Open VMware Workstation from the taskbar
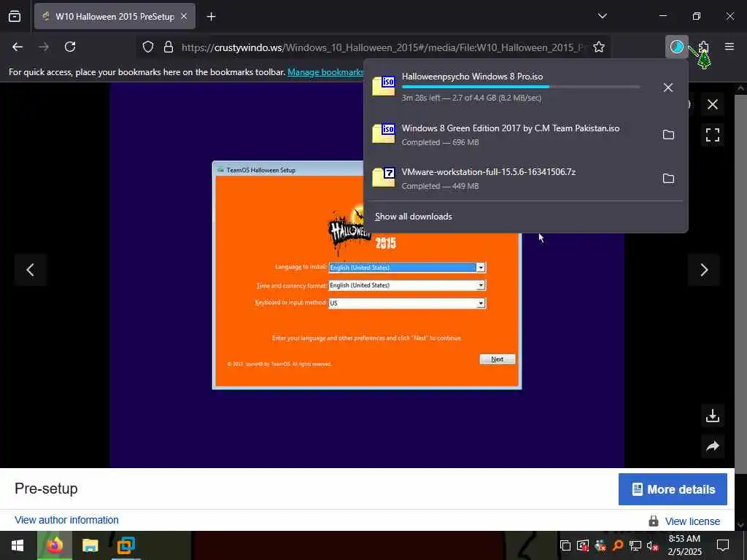 tap(125, 545)
